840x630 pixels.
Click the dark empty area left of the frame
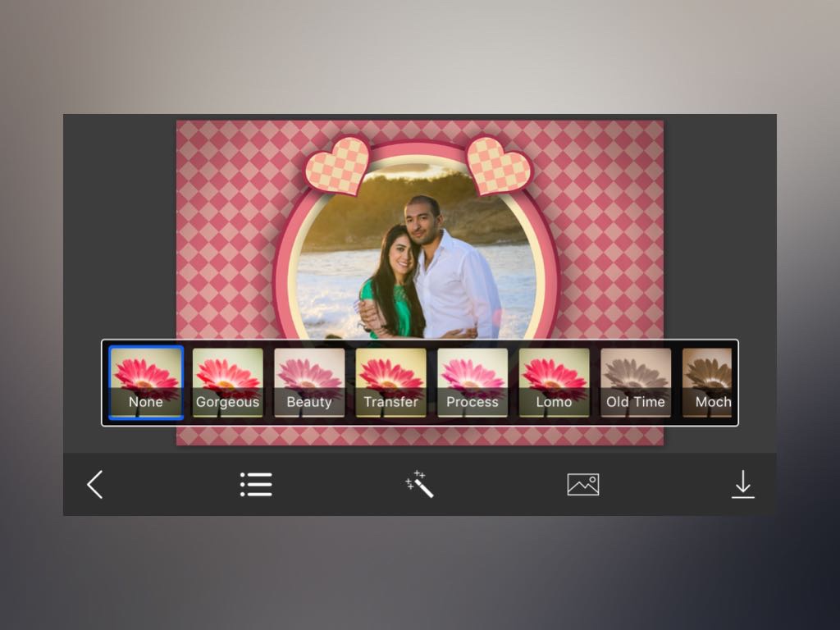[119, 230]
